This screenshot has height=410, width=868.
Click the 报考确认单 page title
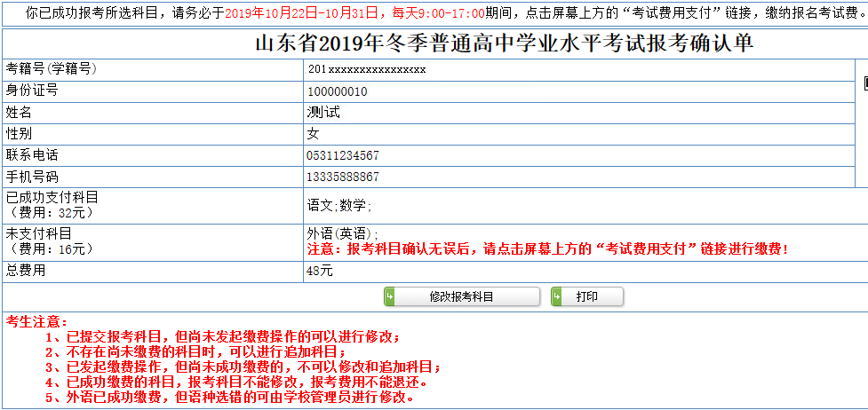[504, 43]
